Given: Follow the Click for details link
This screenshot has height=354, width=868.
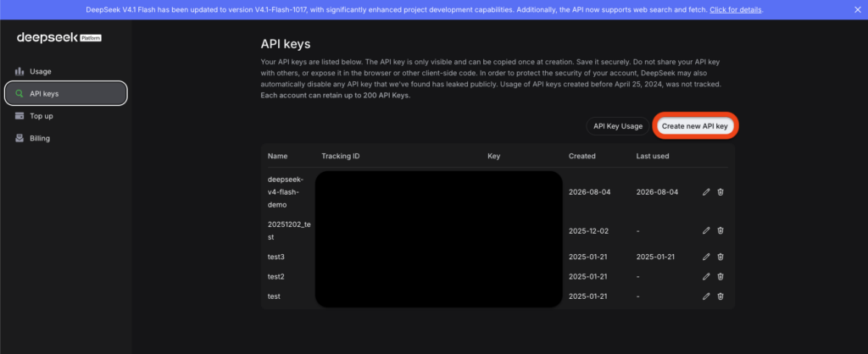Looking at the screenshot, I should 736,10.
